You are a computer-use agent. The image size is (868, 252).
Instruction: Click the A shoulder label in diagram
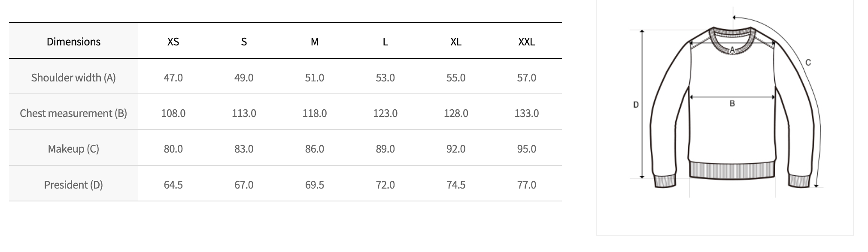coord(732,50)
